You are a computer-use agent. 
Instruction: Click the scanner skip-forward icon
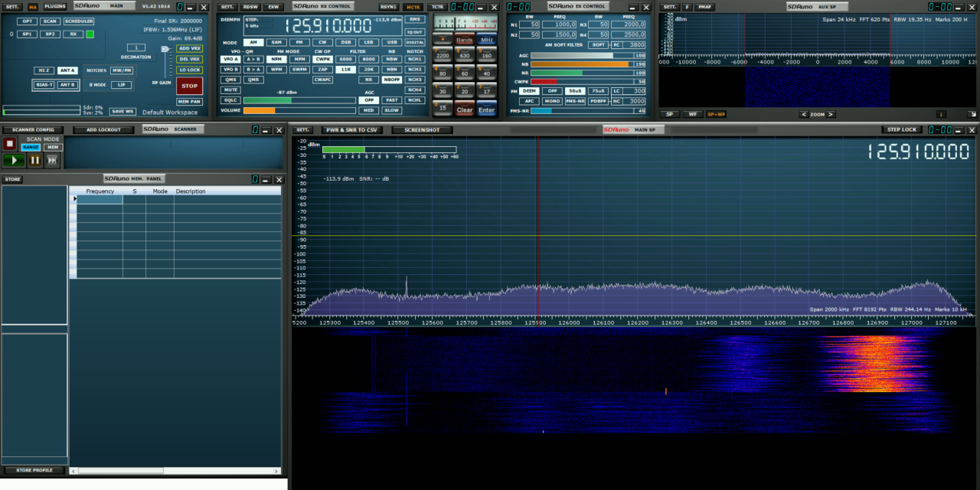click(52, 160)
